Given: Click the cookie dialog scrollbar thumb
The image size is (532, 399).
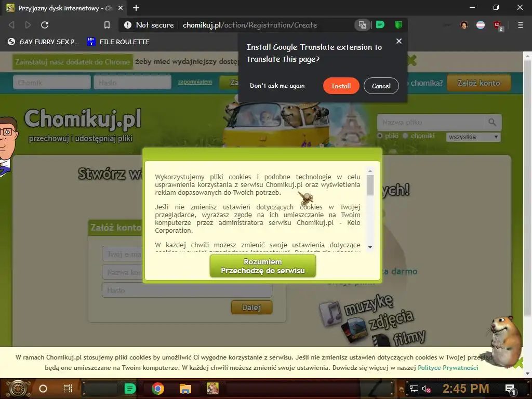Looking at the screenshot, I should (x=370, y=185).
